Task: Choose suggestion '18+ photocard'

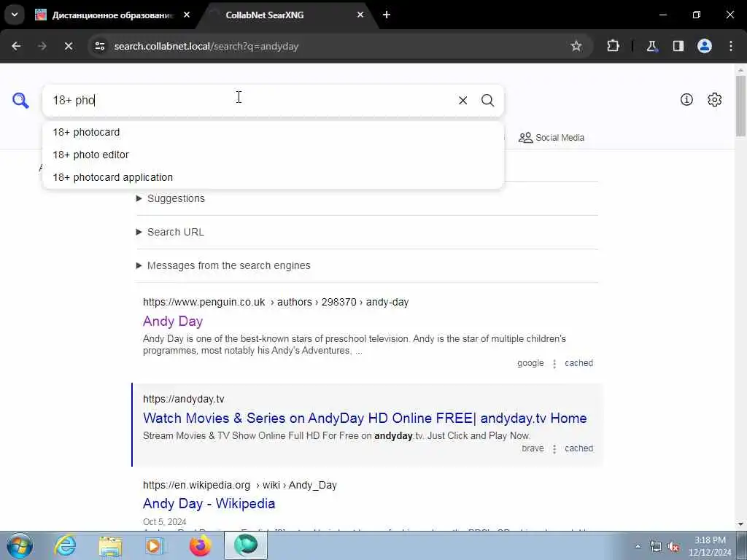Action: 273,133
